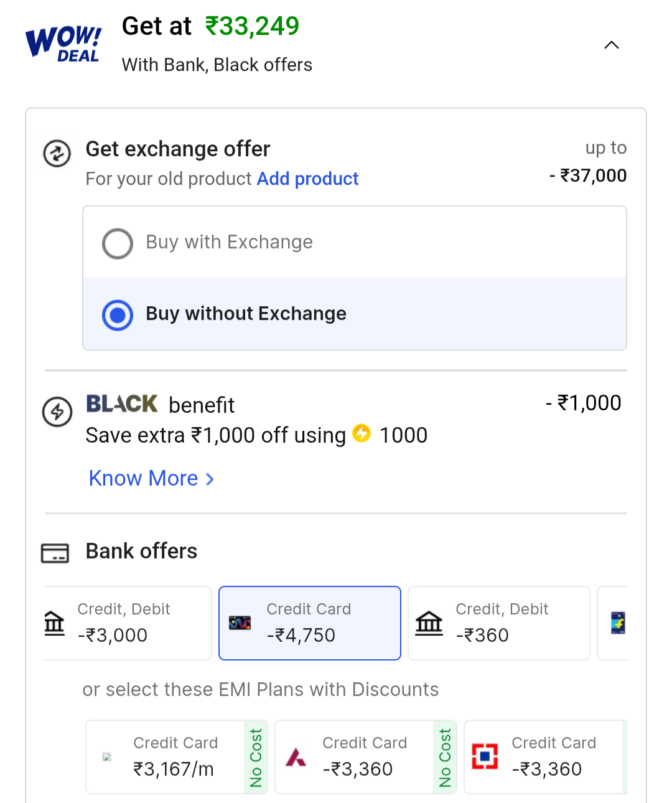672x803 pixels.
Task: Click the BLACK membership logo
Action: click(122, 404)
